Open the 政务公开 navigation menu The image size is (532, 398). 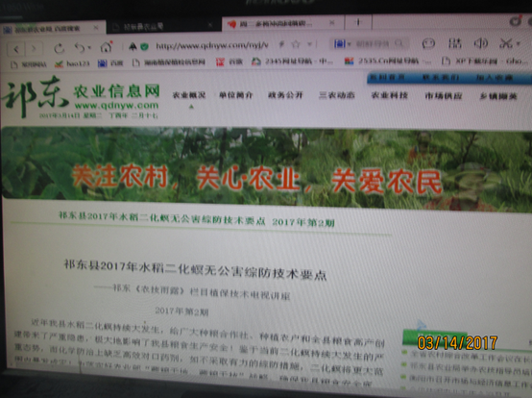[285, 95]
